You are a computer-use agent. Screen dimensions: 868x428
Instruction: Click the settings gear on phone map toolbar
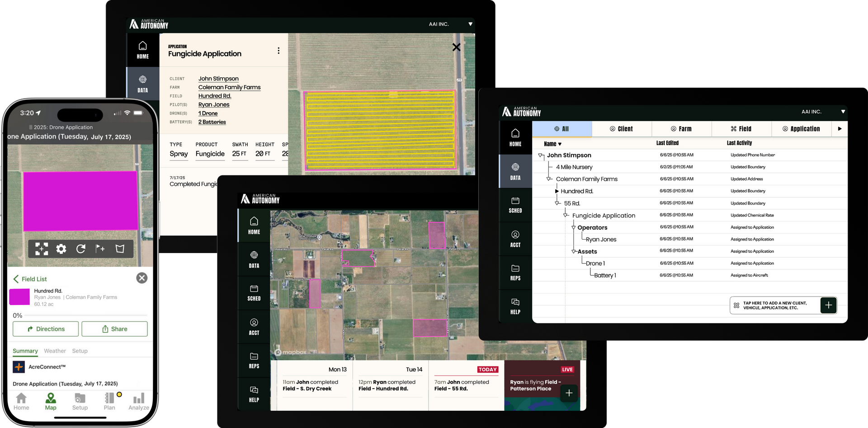[x=61, y=249]
